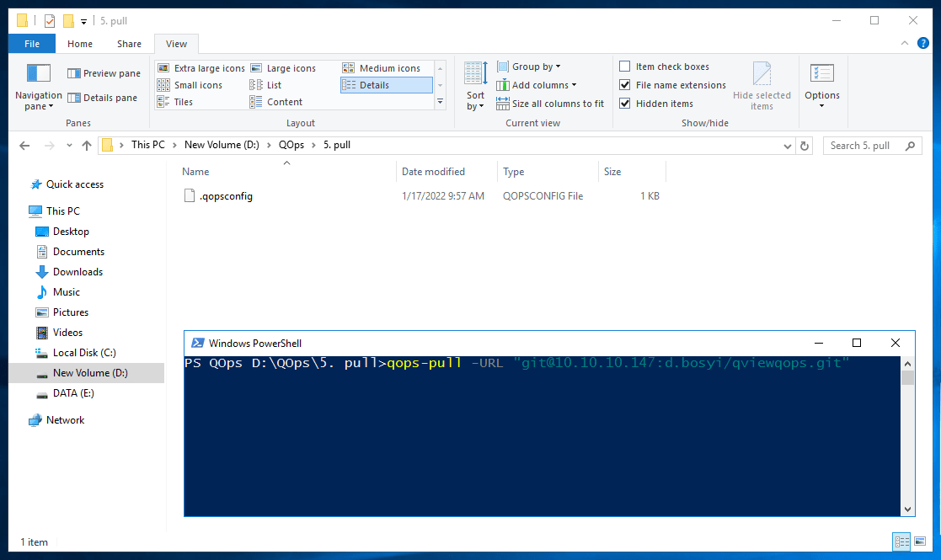Image resolution: width=941 pixels, height=560 pixels.
Task: Open folder Options
Action: tap(821, 88)
